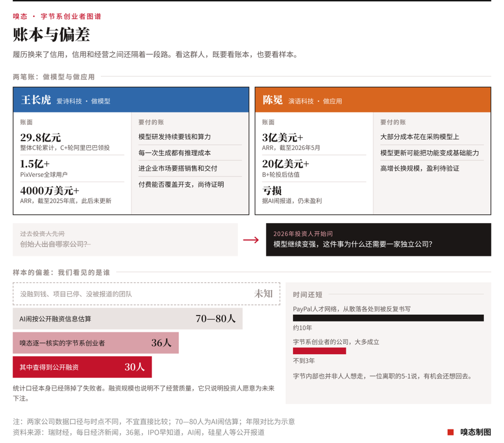Viewport: 504px width, 443px height.
Task: Click the red 不到3年 duration bar
Action: tap(320, 351)
